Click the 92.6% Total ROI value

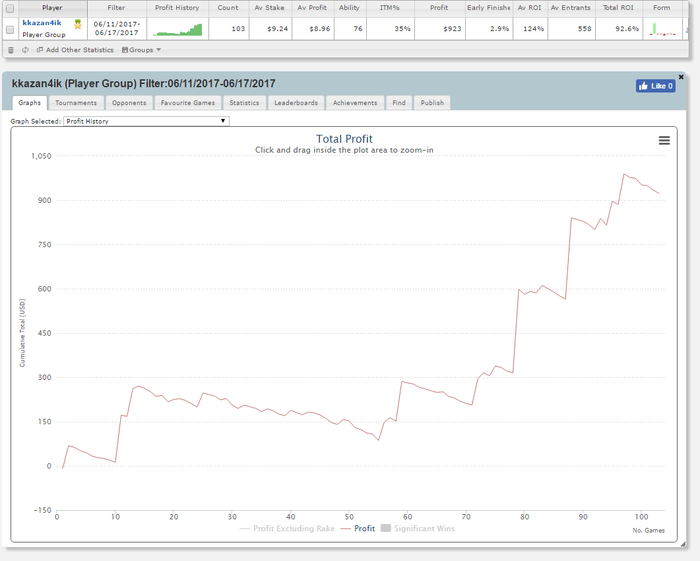(x=627, y=29)
